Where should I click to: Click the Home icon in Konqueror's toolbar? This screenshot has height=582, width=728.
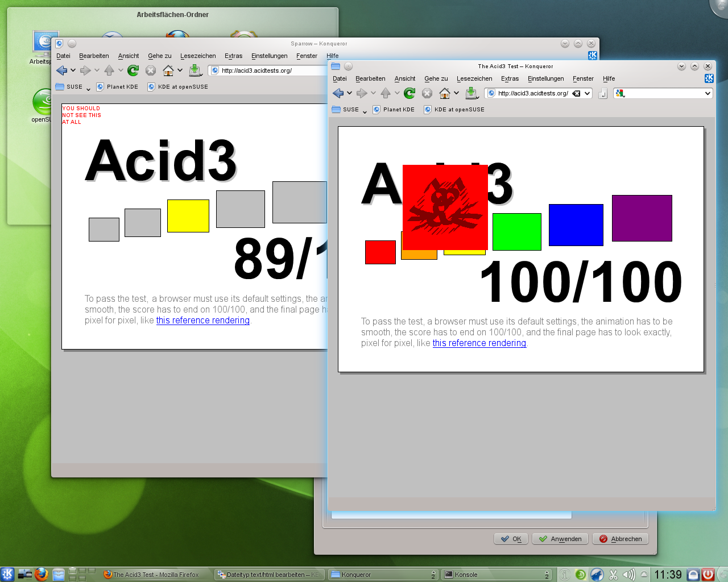[x=445, y=93]
